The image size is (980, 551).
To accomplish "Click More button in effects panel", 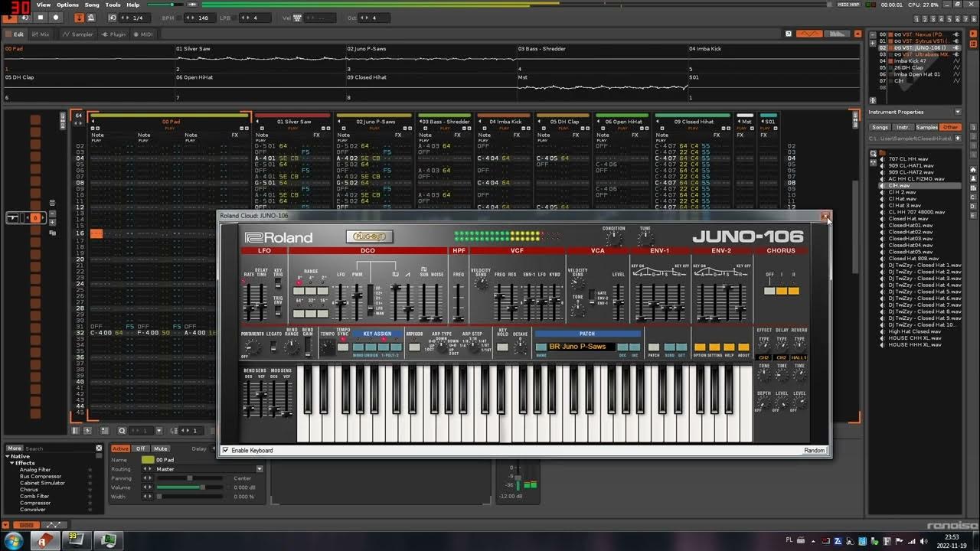I will 15,448.
